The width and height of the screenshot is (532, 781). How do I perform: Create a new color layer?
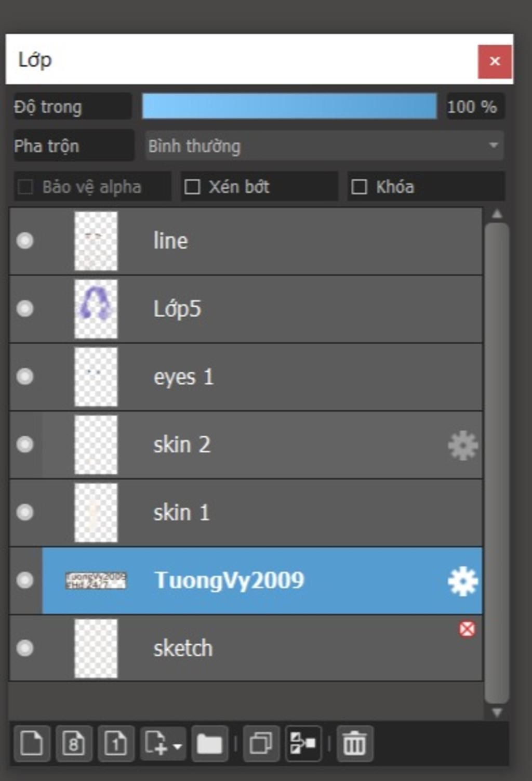[31, 743]
